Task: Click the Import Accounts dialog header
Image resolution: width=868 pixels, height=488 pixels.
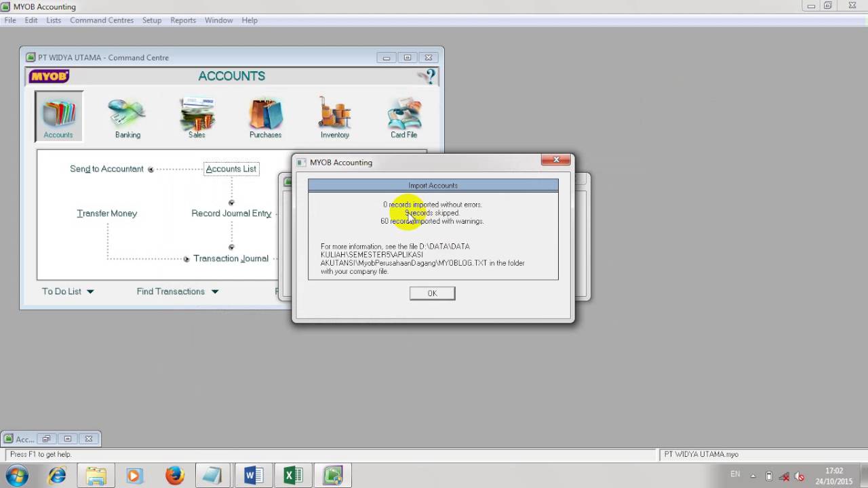Action: click(433, 185)
